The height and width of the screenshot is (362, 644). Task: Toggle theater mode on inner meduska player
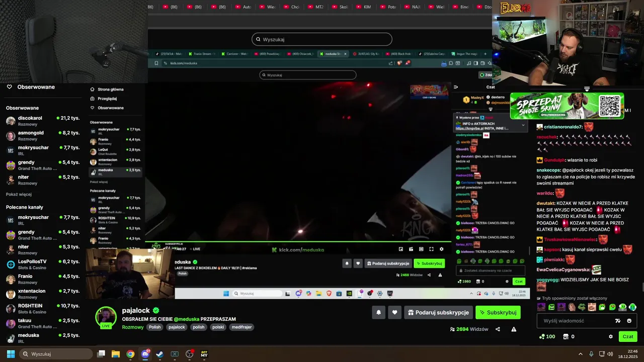point(421,249)
